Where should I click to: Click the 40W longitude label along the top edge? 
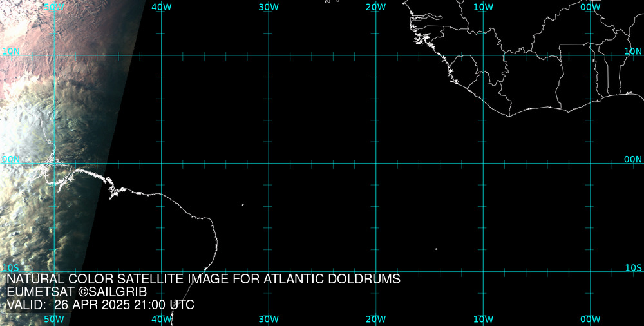(162, 7)
